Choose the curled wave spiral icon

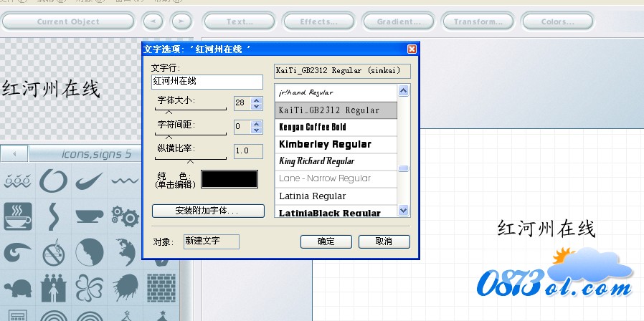click(x=18, y=252)
